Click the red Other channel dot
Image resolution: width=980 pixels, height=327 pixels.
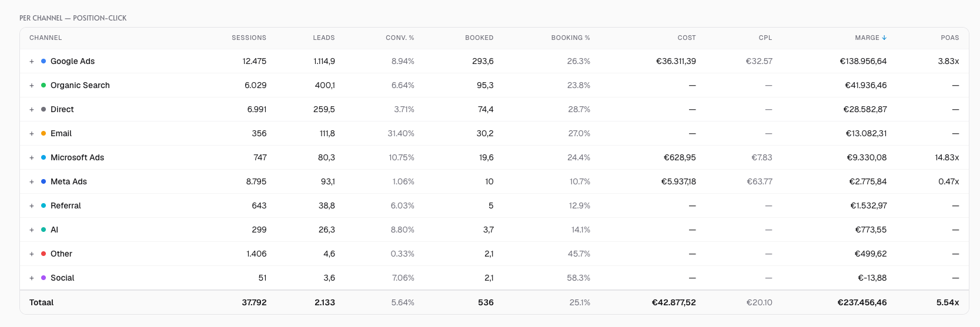point(44,254)
